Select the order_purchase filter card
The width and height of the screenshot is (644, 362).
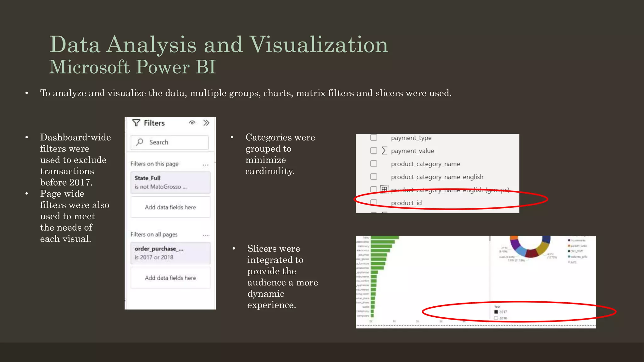click(x=170, y=253)
